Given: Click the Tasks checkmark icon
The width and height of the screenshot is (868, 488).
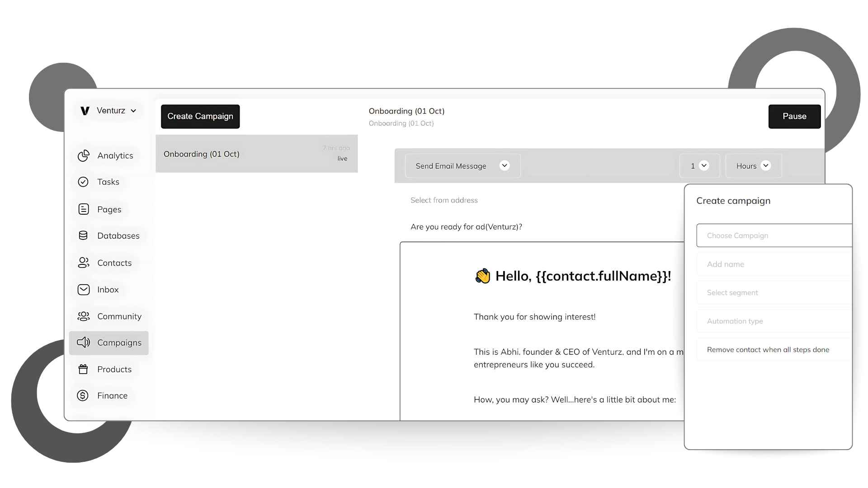Looking at the screenshot, I should click(x=83, y=182).
